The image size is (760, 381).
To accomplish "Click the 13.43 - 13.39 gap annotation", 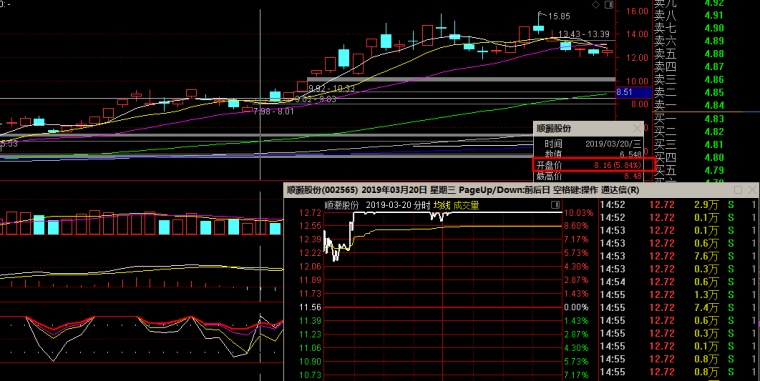I will (584, 34).
